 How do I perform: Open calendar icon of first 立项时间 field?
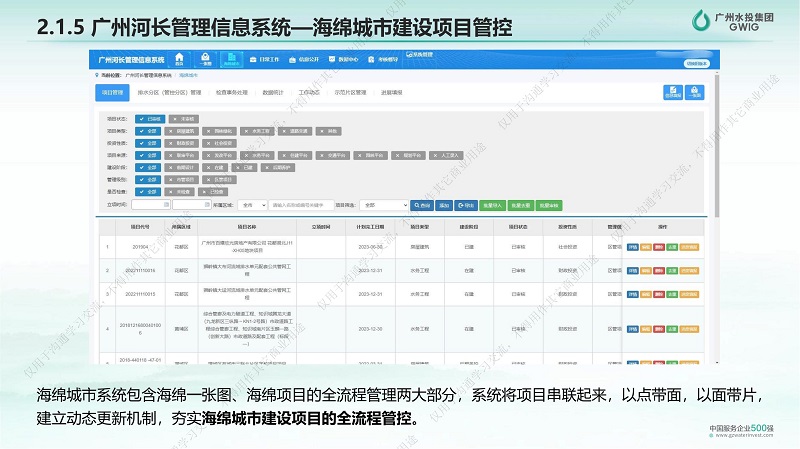tap(166, 205)
